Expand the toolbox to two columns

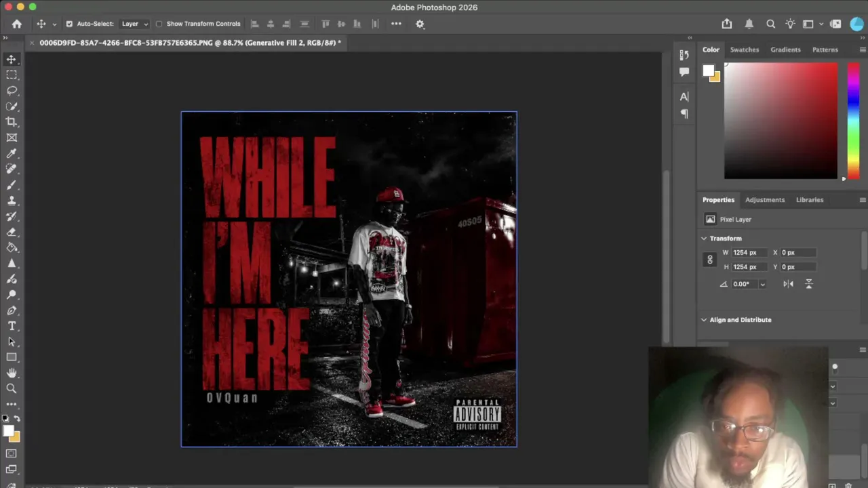tap(5, 38)
